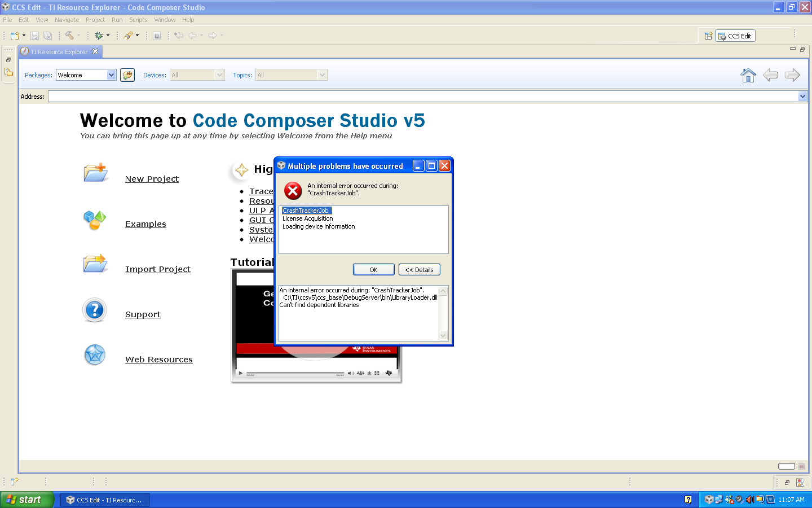Open the View menu
This screenshot has height=508, width=812.
[x=42, y=20]
